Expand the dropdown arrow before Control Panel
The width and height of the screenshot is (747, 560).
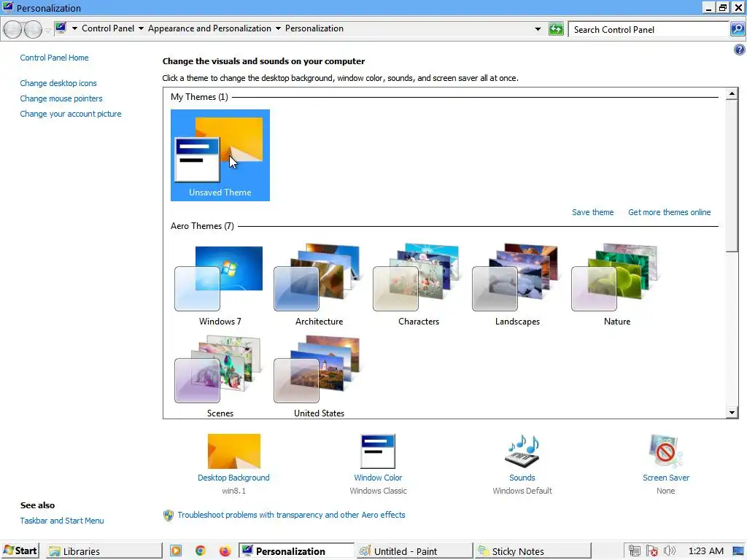75,28
